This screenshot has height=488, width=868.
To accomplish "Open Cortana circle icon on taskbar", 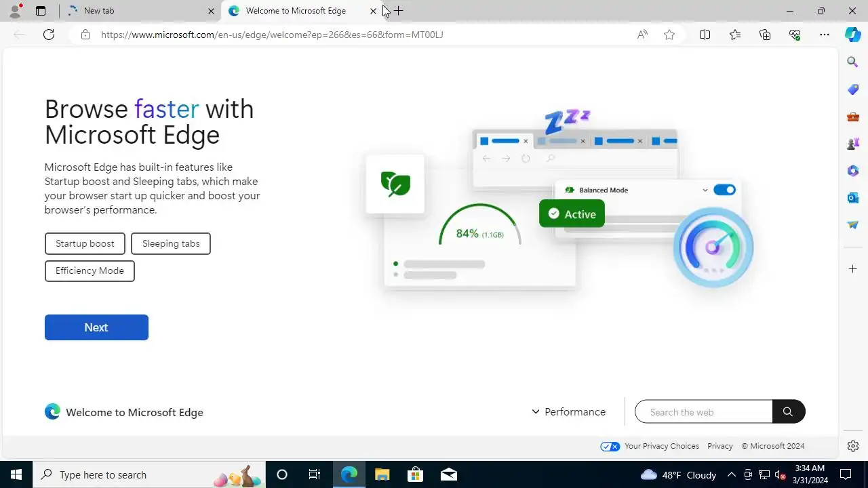I will click(x=282, y=474).
